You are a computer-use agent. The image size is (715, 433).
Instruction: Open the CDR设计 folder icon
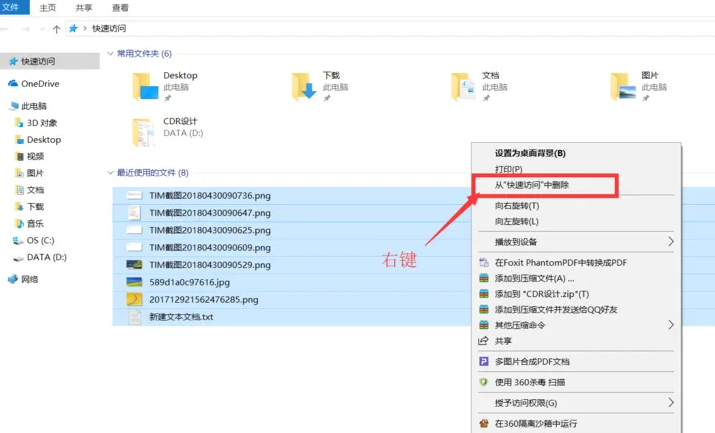tap(143, 133)
